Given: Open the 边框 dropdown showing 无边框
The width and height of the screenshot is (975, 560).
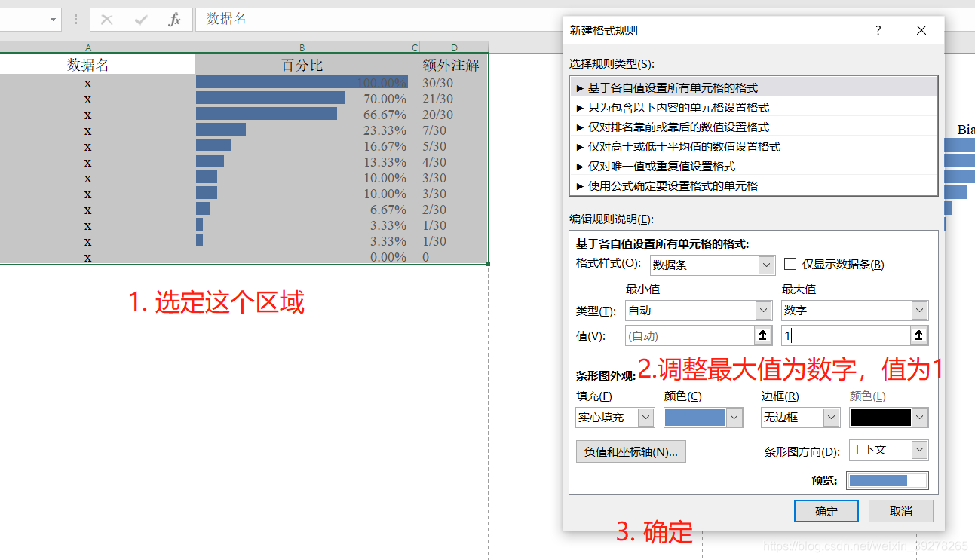Looking at the screenshot, I should point(831,417).
